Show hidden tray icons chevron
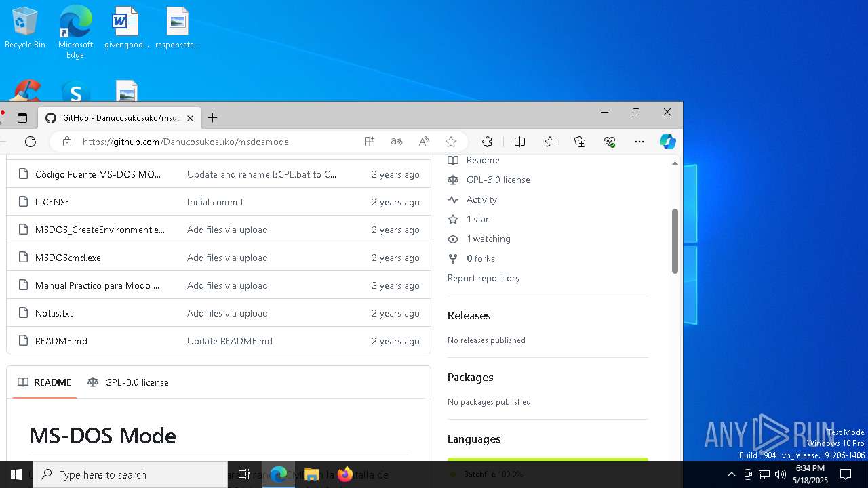This screenshot has width=868, height=488. coord(731,474)
